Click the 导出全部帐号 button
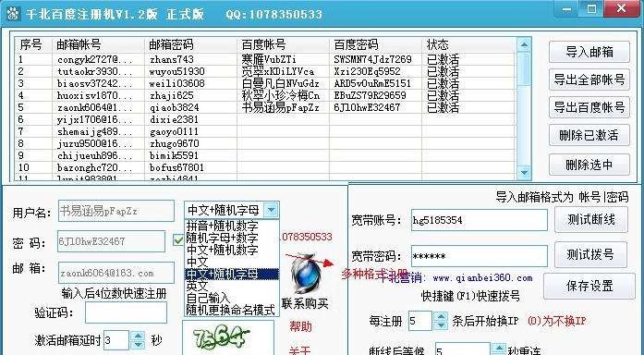644x355 pixels. tap(589, 80)
